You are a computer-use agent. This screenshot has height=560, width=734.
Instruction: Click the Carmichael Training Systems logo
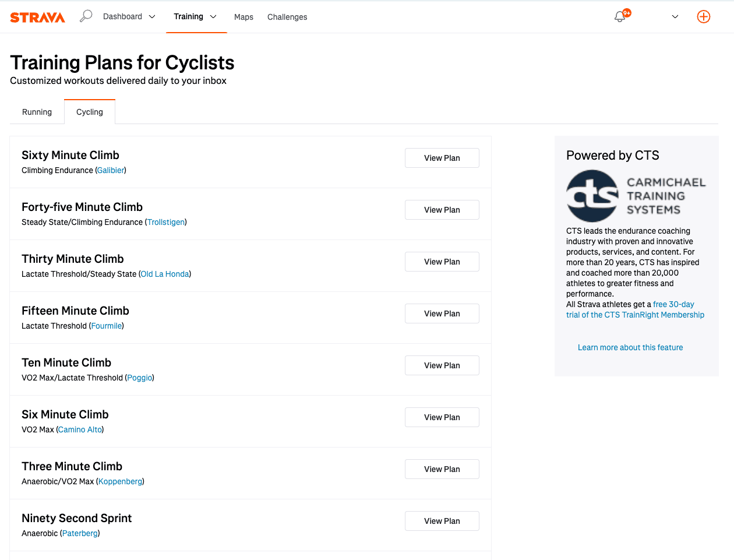[x=592, y=196]
